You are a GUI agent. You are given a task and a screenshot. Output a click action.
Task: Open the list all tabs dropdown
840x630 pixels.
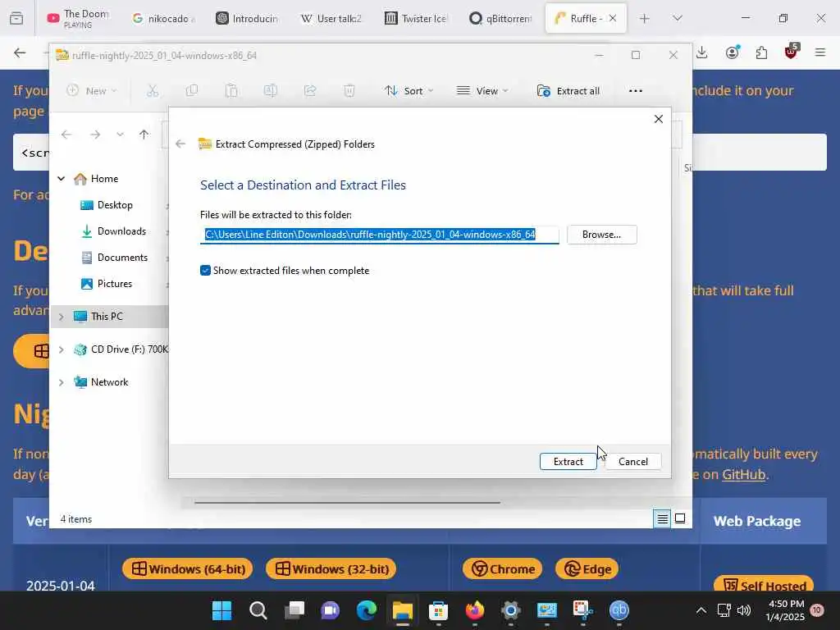[677, 18]
